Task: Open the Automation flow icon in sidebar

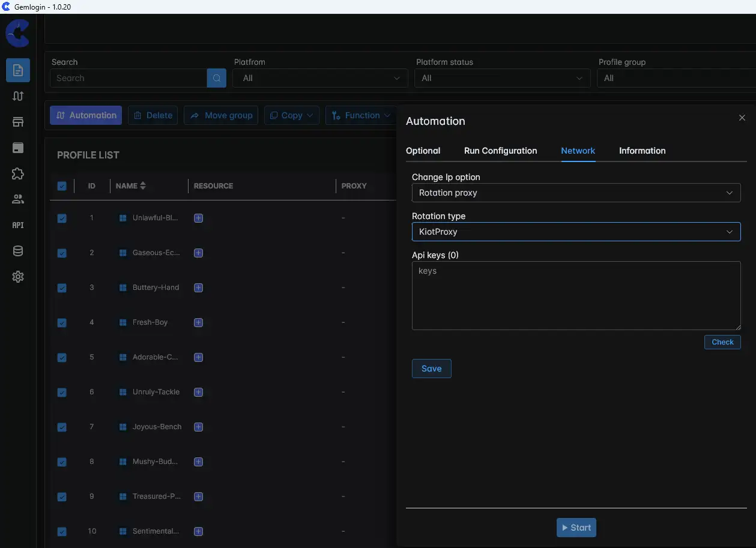Action: [x=18, y=96]
